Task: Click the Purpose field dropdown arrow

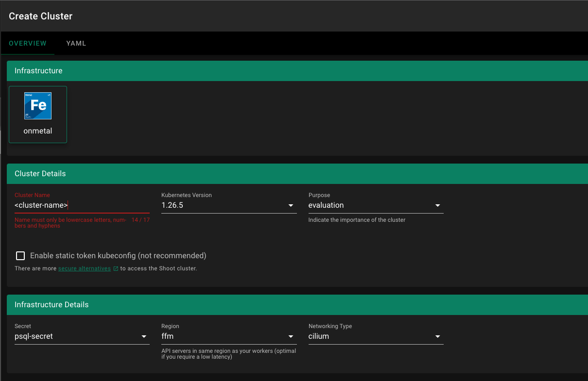Action: pyautogui.click(x=437, y=205)
